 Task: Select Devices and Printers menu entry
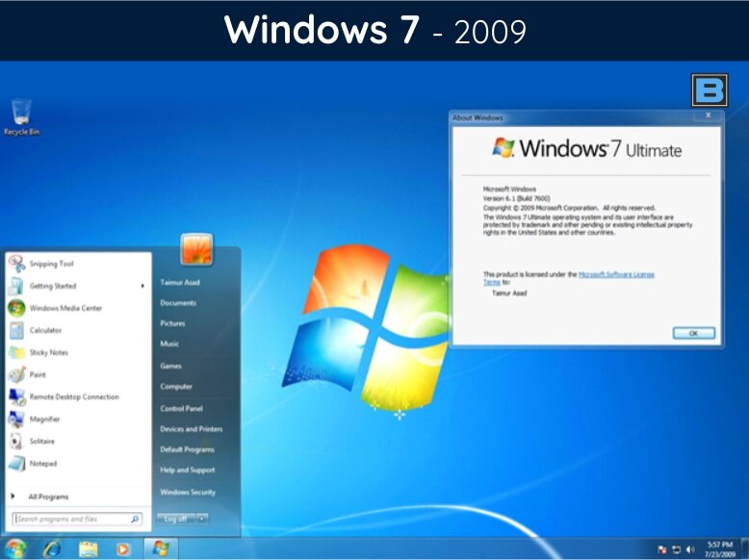click(191, 429)
